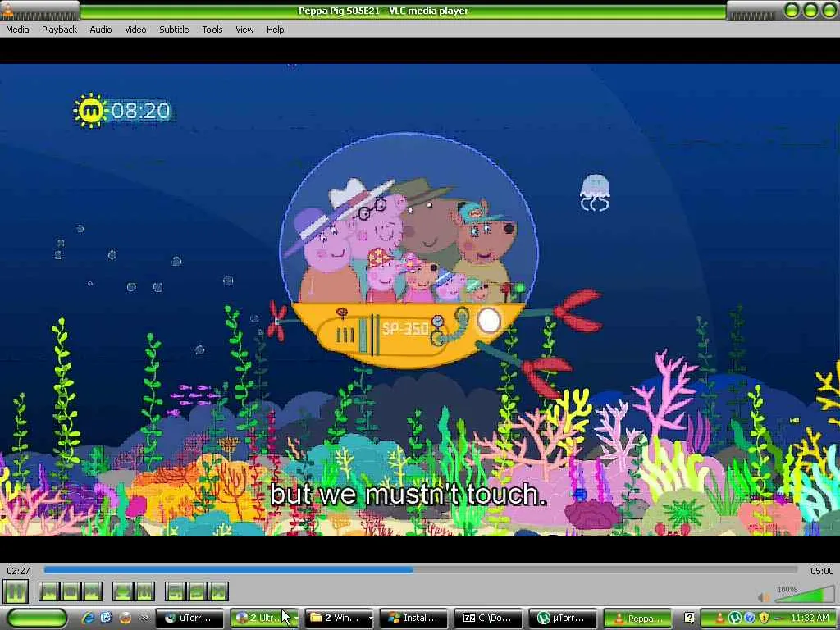The height and width of the screenshot is (630, 840).
Task: Click the question mark icon on taskbar
Action: click(x=689, y=619)
